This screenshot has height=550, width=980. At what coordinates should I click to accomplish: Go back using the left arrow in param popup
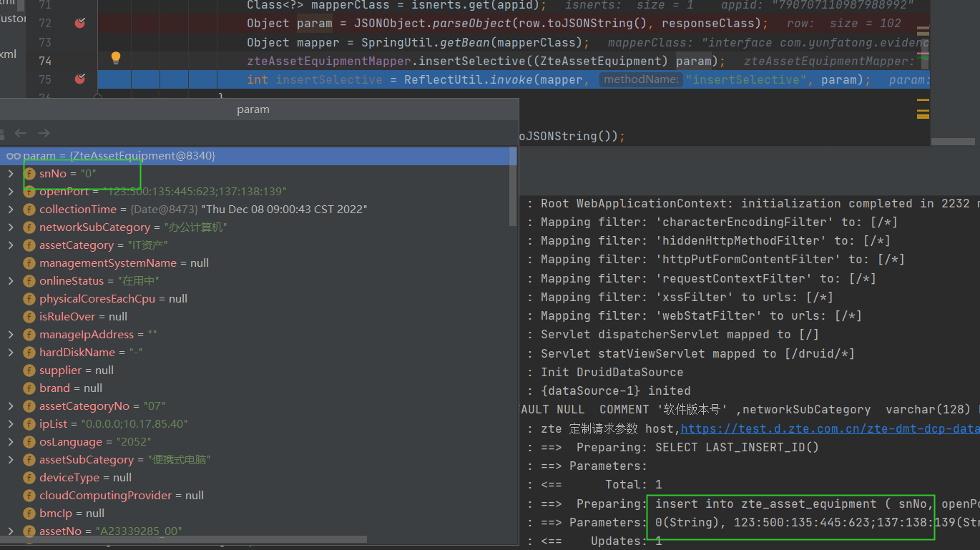click(20, 133)
